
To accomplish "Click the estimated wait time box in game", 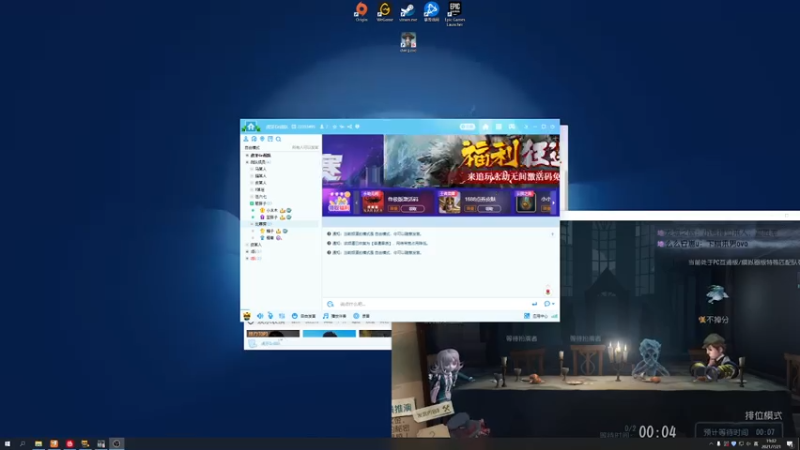I will pos(738,431).
